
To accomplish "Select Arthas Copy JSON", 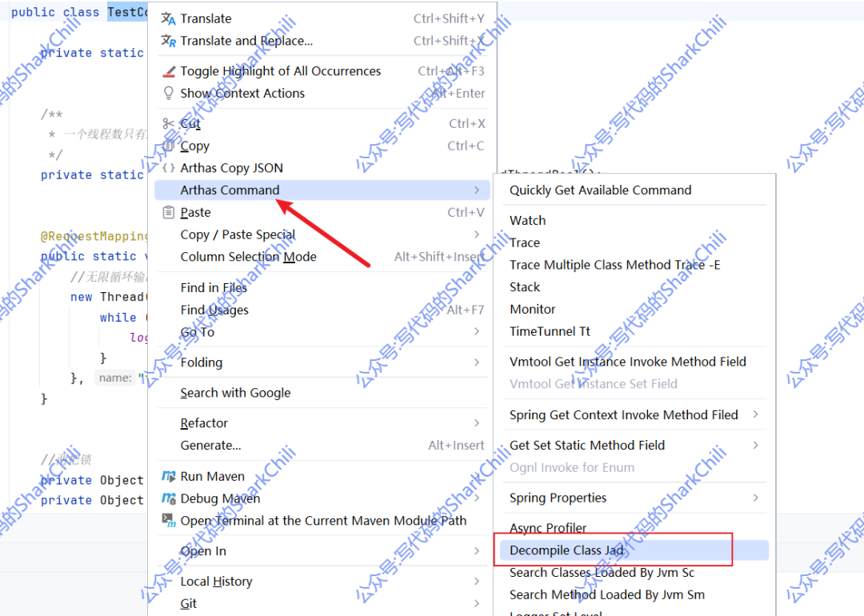I will (322, 168).
